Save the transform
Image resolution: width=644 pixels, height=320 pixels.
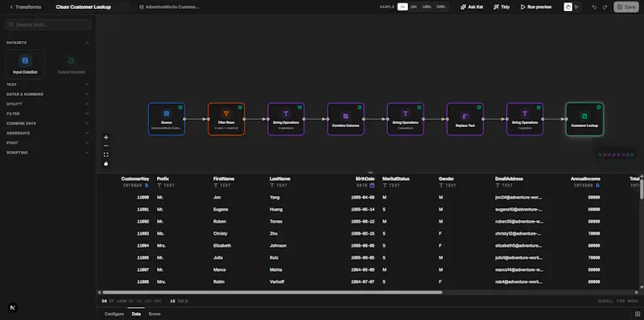[x=626, y=7]
